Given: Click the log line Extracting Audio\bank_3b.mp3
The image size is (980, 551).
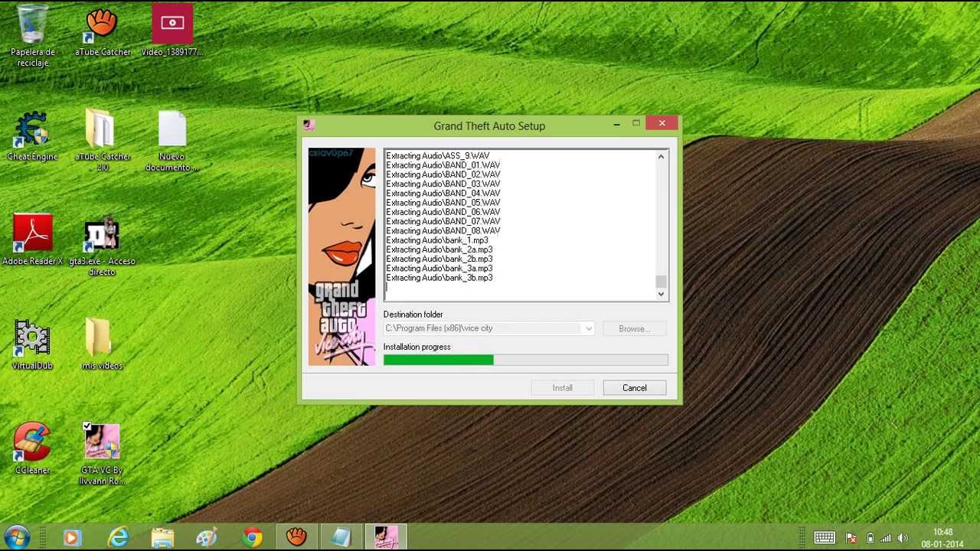Looking at the screenshot, I should pos(439,278).
